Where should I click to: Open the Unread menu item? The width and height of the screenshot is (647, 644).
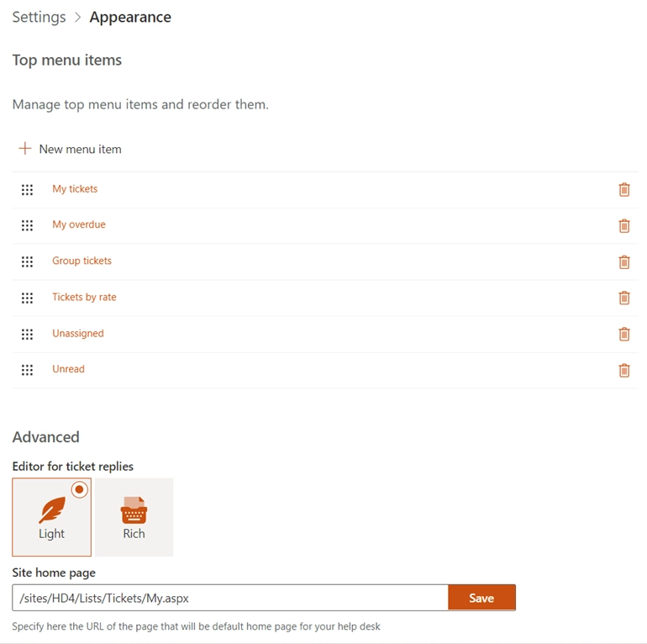(69, 369)
